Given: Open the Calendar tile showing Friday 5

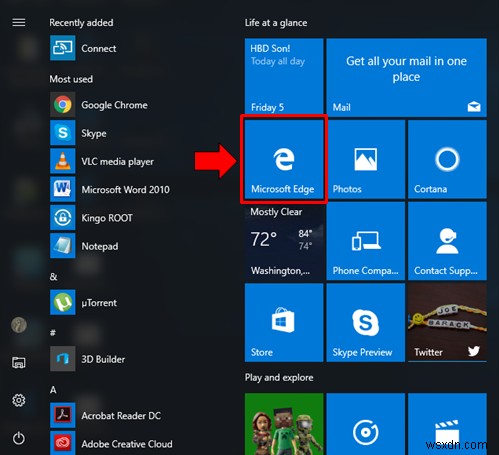Looking at the screenshot, I should point(284,78).
